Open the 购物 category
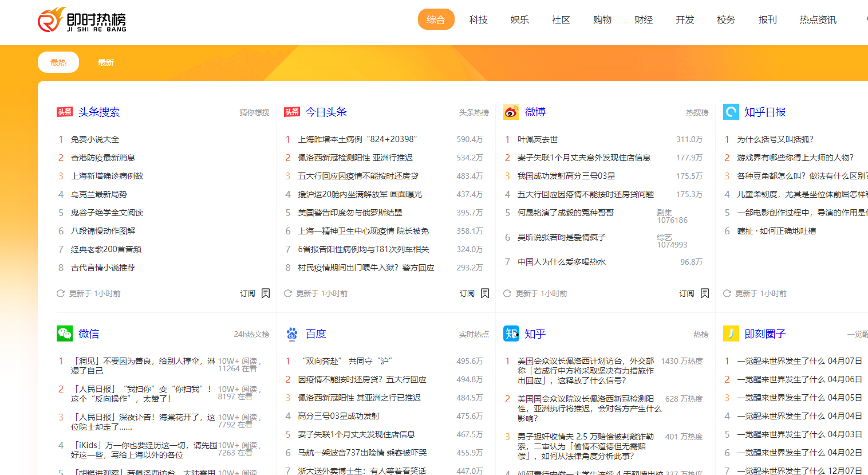 602,19
